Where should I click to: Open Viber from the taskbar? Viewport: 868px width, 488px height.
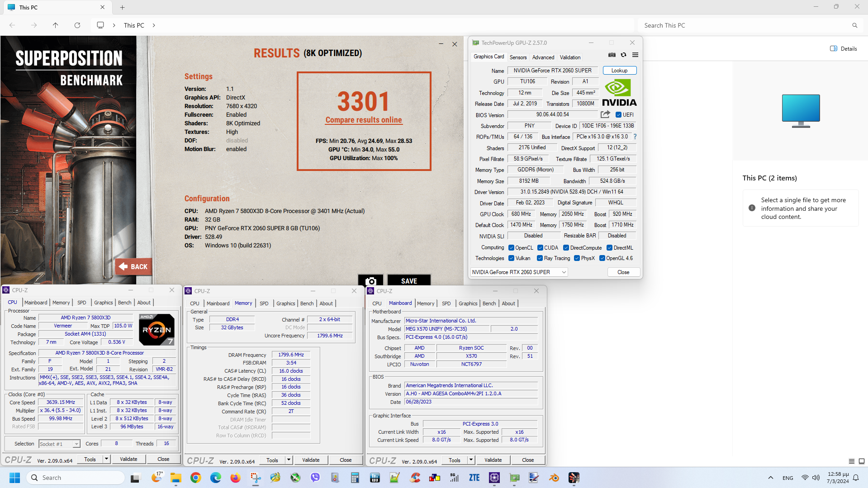click(315, 478)
